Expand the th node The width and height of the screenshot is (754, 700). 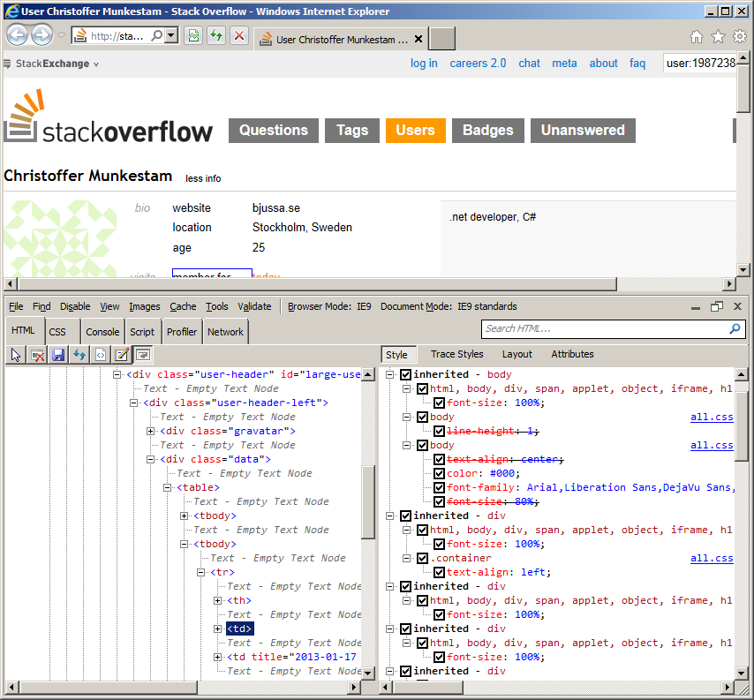pos(218,600)
